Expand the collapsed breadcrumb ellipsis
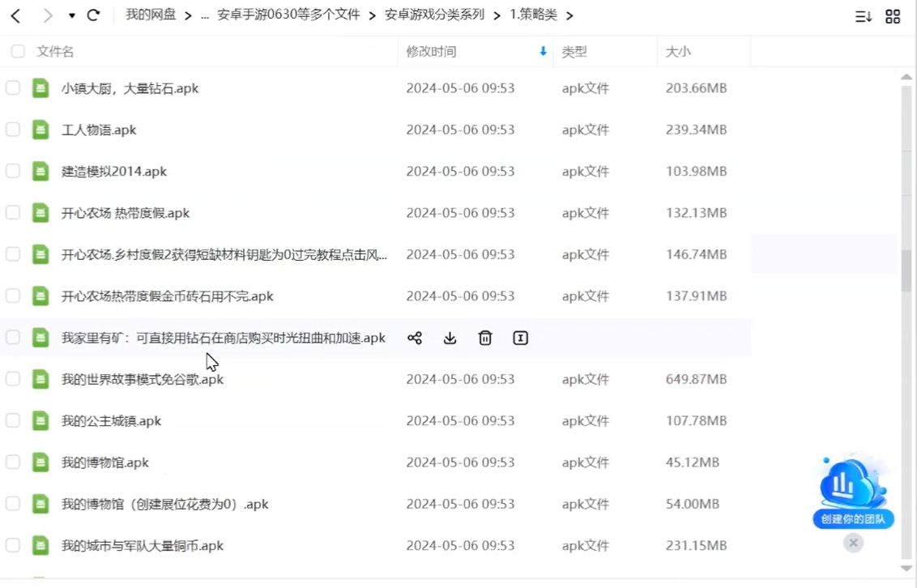The image size is (917, 588). [x=205, y=17]
